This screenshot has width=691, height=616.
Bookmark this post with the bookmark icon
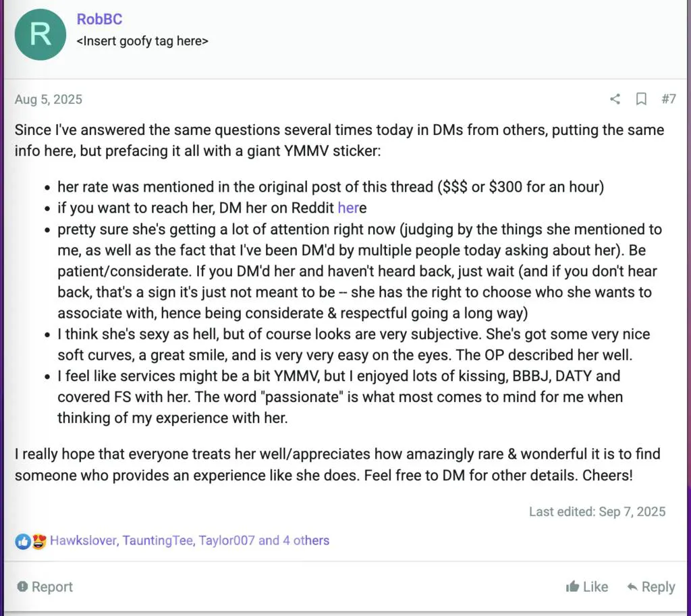641,99
